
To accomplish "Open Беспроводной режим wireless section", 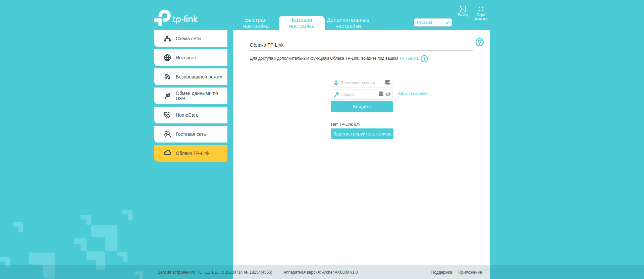I will 191,77.
